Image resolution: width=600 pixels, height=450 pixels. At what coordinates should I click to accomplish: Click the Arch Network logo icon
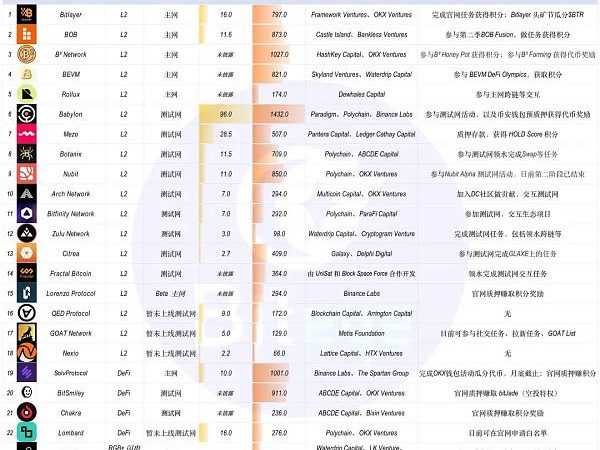27,194
